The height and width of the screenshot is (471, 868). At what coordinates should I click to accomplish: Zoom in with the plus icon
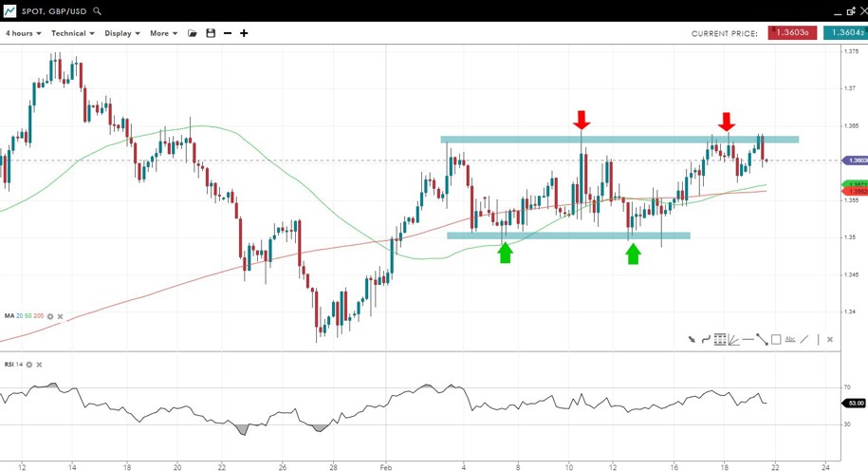[x=244, y=33]
